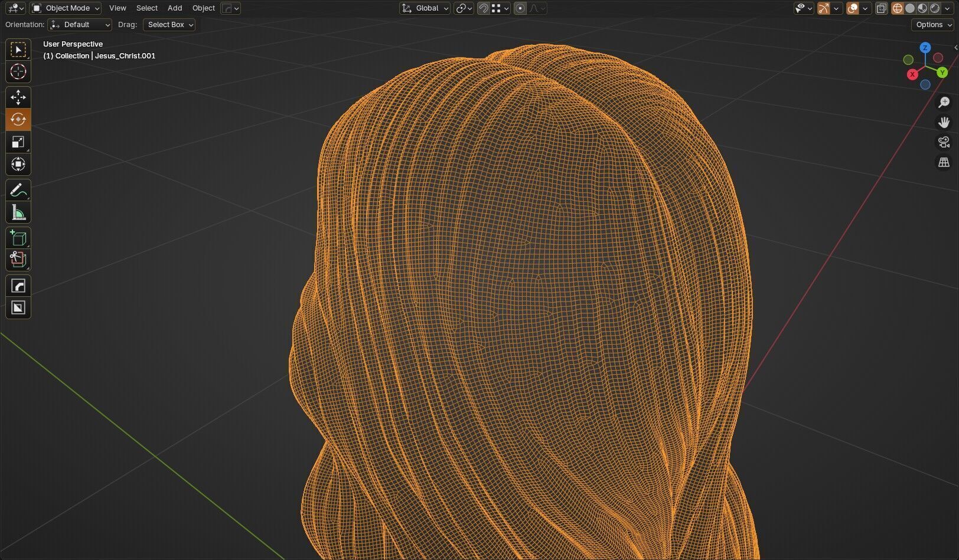The height and width of the screenshot is (560, 959).
Task: Toggle viewport overlays
Action: [x=853, y=8]
